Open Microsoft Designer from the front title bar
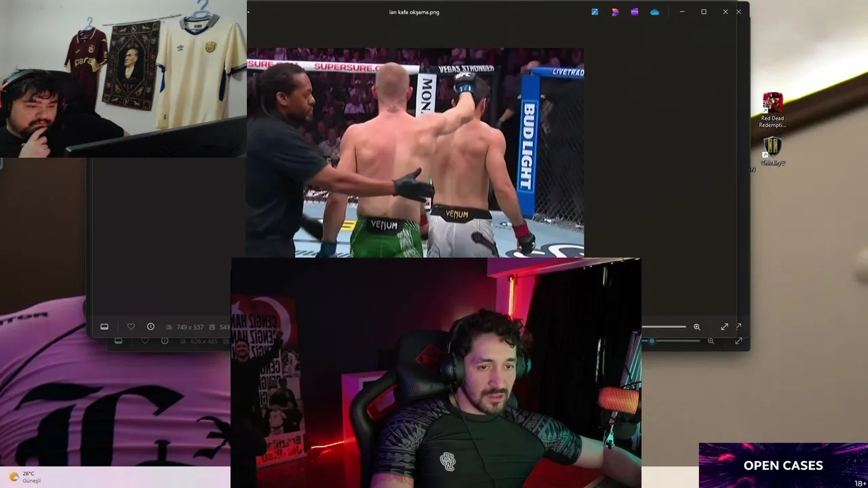The height and width of the screenshot is (488, 868). 615,12
